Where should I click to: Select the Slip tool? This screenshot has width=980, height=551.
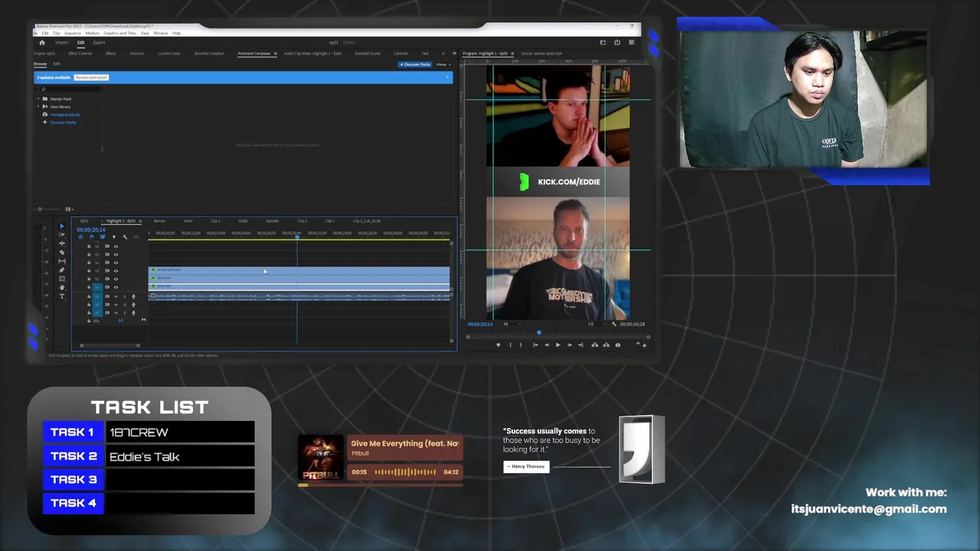point(62,261)
